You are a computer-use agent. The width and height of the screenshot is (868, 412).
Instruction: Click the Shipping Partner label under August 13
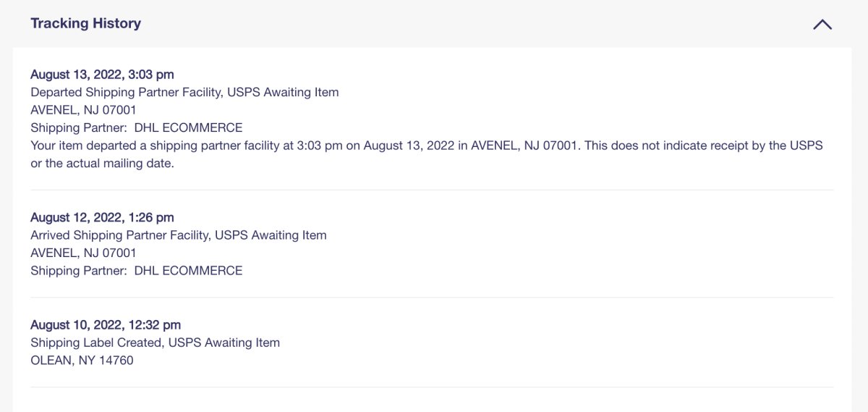(x=79, y=127)
